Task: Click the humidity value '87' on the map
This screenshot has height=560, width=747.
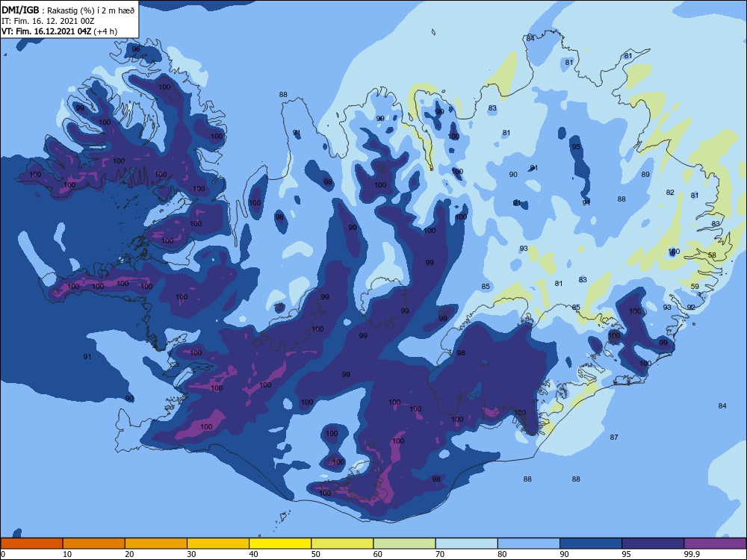Action: pos(614,437)
